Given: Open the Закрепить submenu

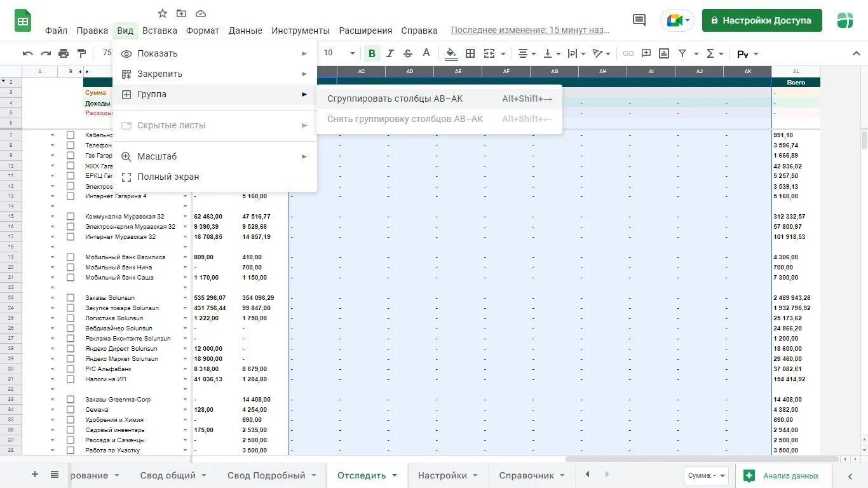Looking at the screenshot, I should pyautogui.click(x=214, y=74).
